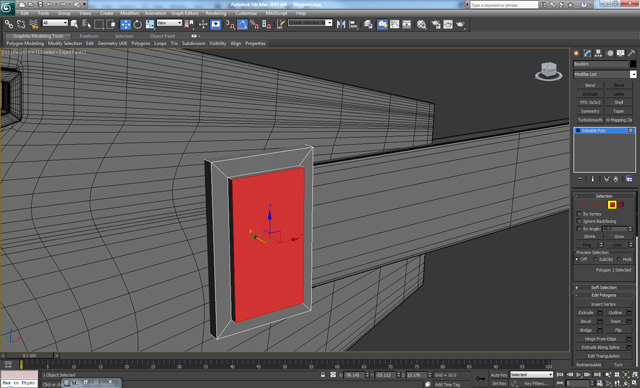Click the Select and Link tool
This screenshot has height=388, width=640.
[x=9, y=24]
